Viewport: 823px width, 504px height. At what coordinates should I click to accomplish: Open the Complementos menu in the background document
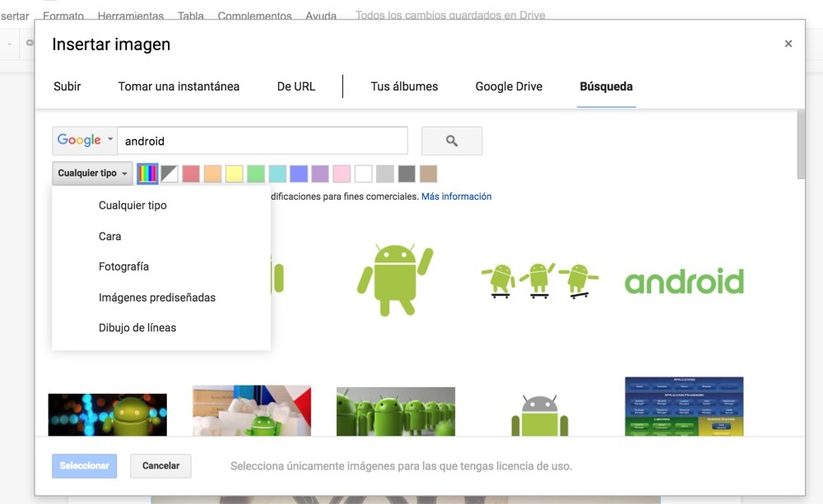point(254,16)
